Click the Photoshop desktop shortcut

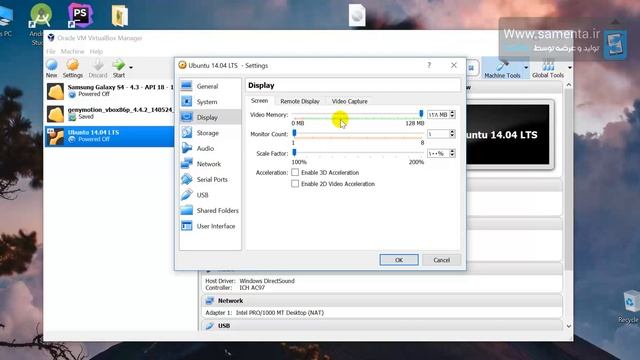(x=80, y=16)
